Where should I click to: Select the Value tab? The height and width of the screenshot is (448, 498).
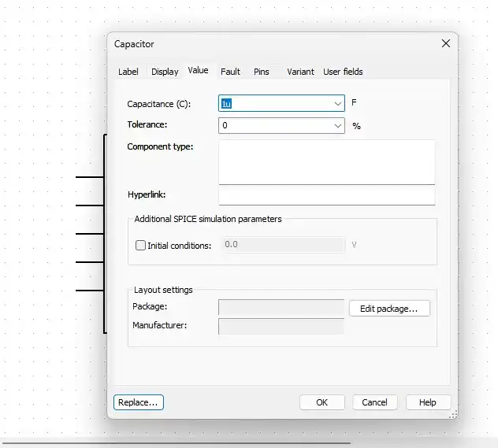[198, 71]
